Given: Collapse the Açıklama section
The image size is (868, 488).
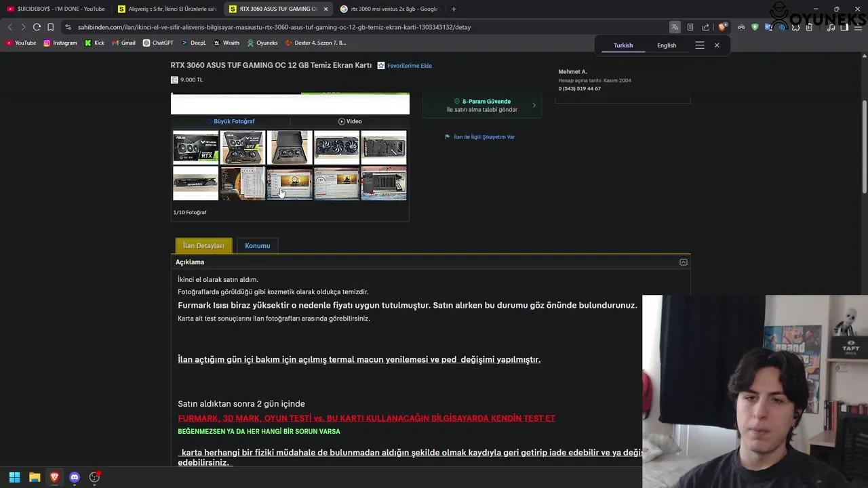Looking at the screenshot, I should (684, 262).
